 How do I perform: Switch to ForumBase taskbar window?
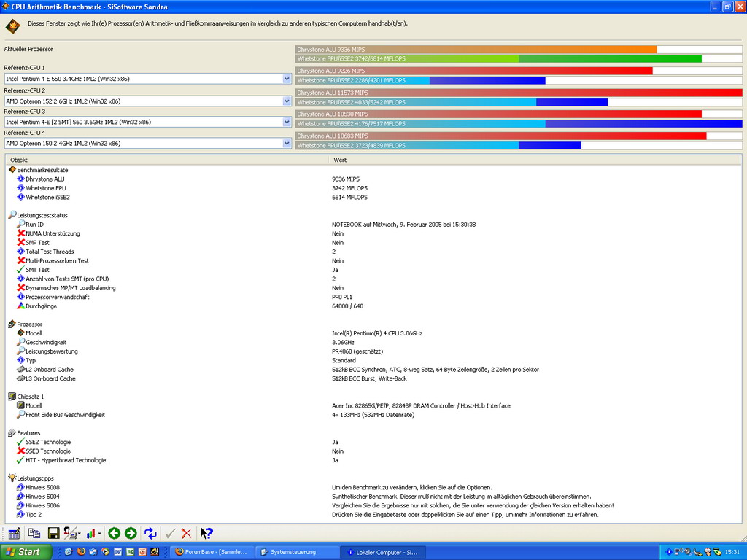point(212,552)
